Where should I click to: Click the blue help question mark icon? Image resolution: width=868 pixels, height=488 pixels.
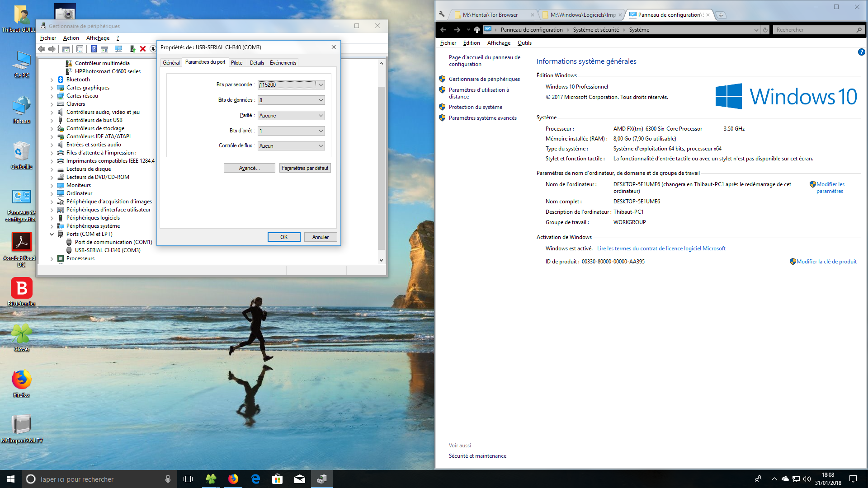click(94, 49)
